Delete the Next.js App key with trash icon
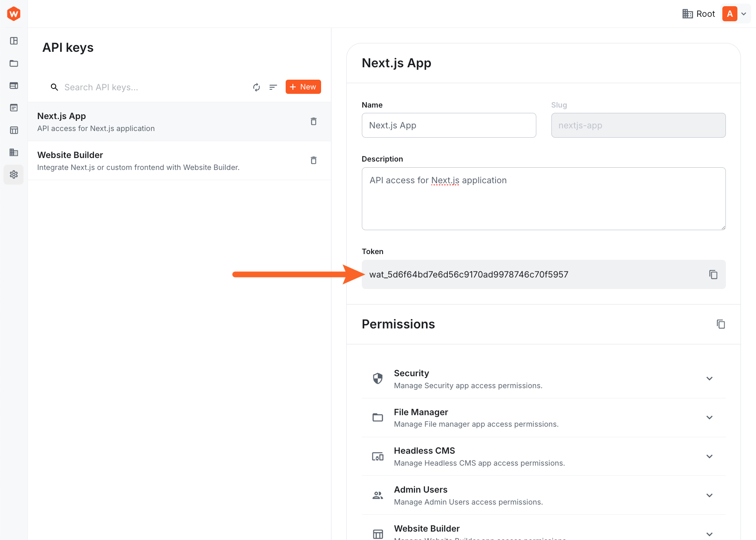 [313, 121]
